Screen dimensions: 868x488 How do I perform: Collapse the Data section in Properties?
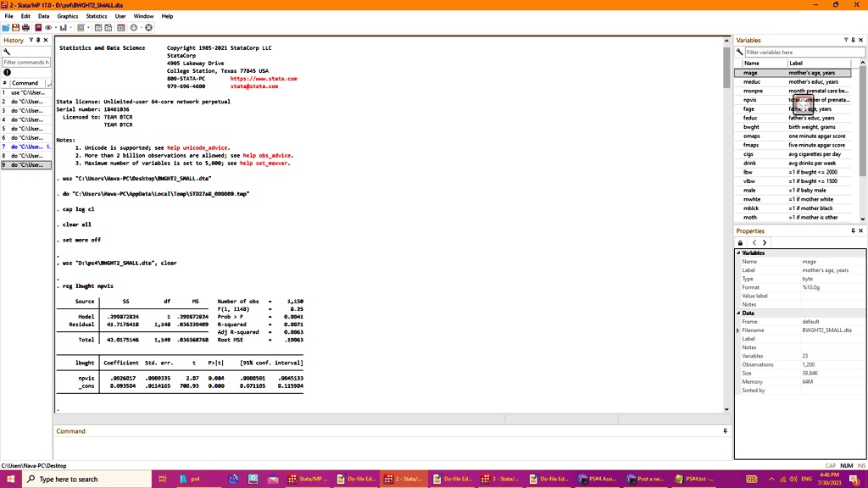(738, 313)
